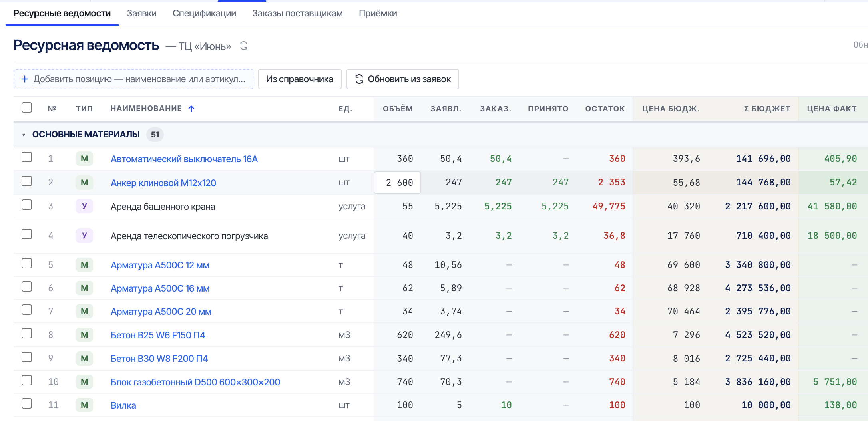Toggle the select-all checkbox in table header
868x421 pixels.
pyautogui.click(x=27, y=107)
